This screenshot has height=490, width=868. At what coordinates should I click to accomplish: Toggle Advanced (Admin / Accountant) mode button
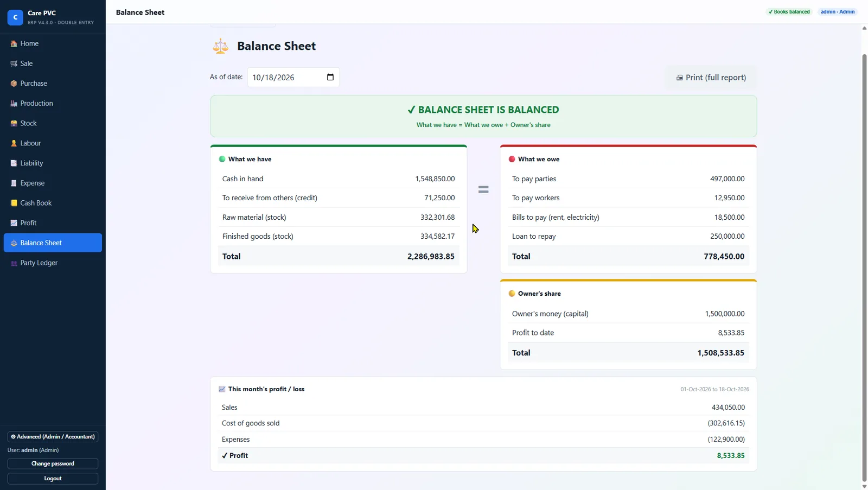[x=53, y=436]
